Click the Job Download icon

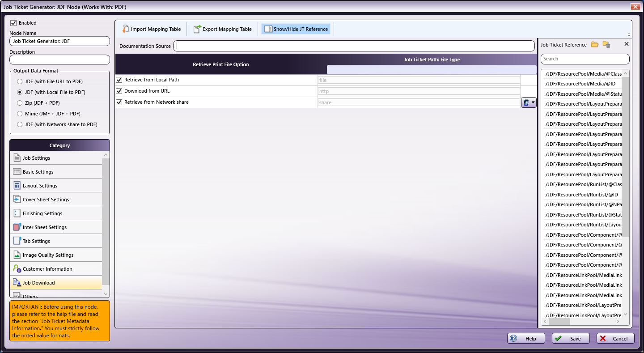click(17, 283)
